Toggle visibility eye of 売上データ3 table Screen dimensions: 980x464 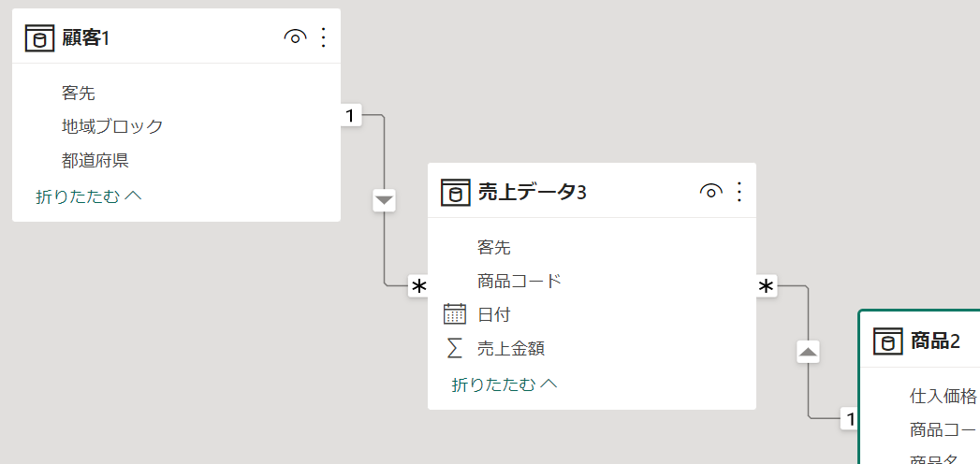click(x=710, y=193)
